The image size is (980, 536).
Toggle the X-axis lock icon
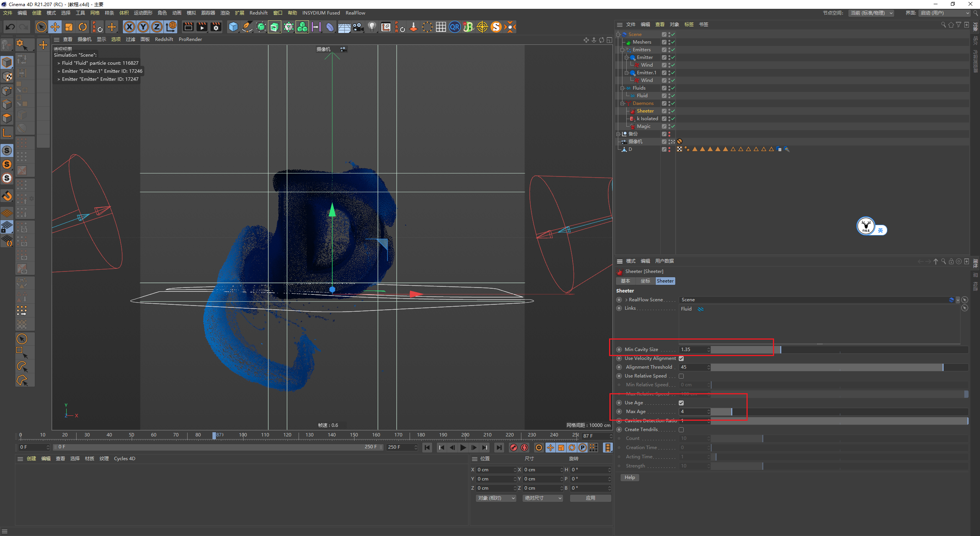129,27
